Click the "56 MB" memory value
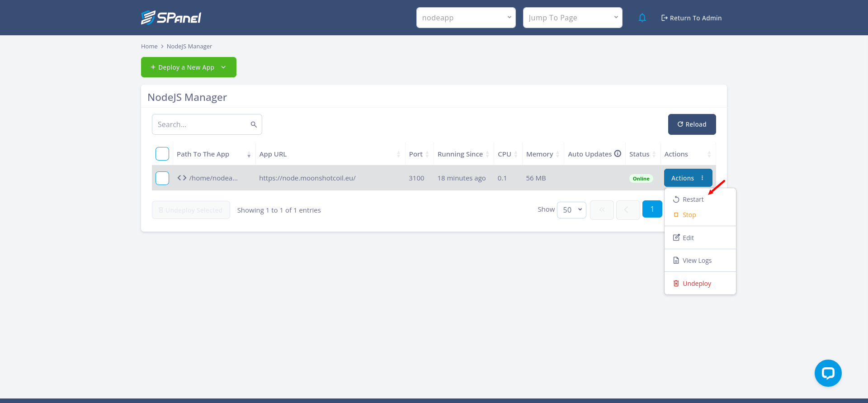Image resolution: width=868 pixels, height=403 pixels. point(536,178)
